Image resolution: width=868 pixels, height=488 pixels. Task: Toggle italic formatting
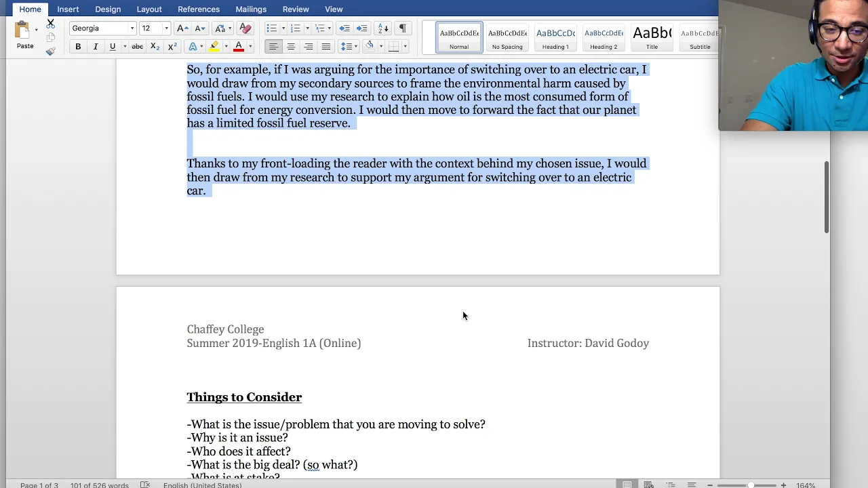96,47
